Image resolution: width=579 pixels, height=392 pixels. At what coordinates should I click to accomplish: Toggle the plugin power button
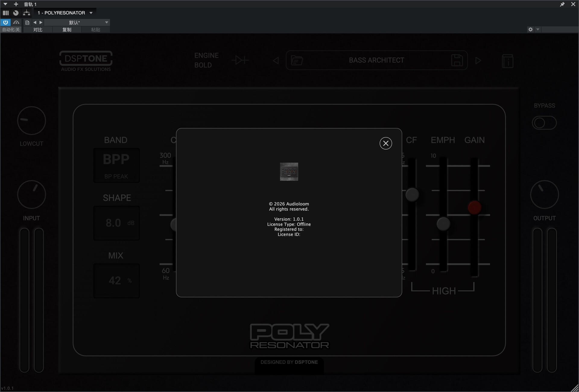[x=5, y=22]
